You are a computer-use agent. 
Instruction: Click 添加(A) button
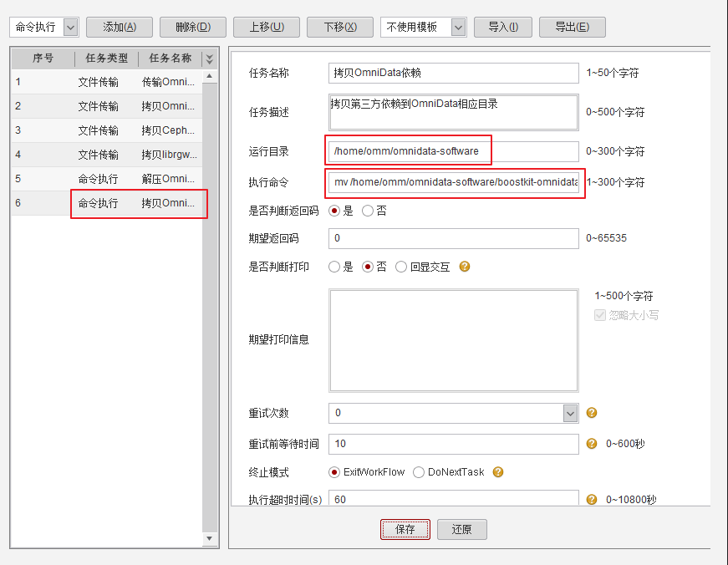coord(120,27)
